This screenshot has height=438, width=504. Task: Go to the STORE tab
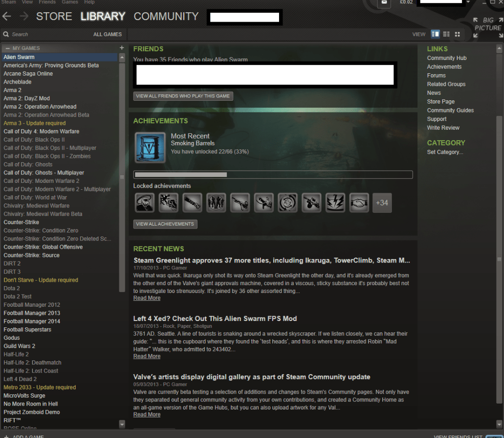point(54,16)
